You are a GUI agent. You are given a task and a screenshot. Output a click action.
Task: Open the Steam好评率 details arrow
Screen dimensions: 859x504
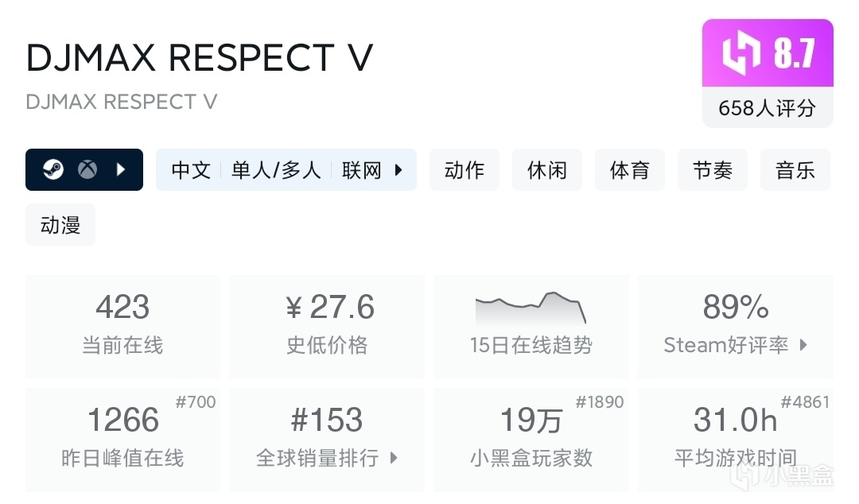(x=803, y=345)
